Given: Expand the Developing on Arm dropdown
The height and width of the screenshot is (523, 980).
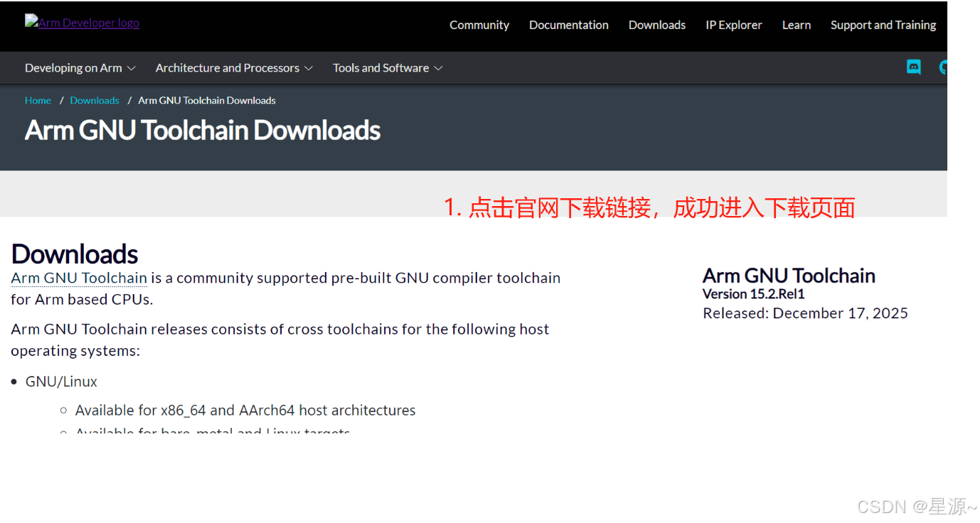Looking at the screenshot, I should [80, 68].
